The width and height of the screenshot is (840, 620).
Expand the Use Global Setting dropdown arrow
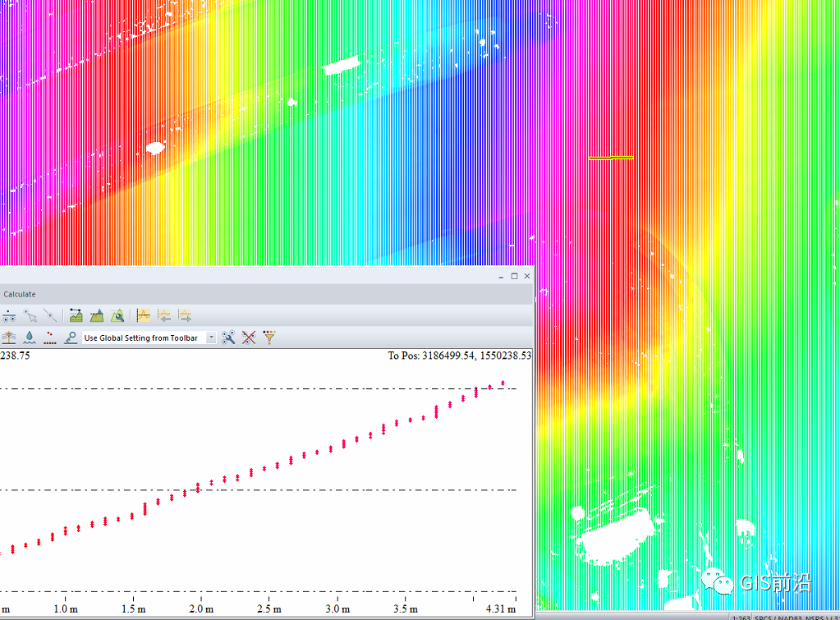(x=211, y=338)
